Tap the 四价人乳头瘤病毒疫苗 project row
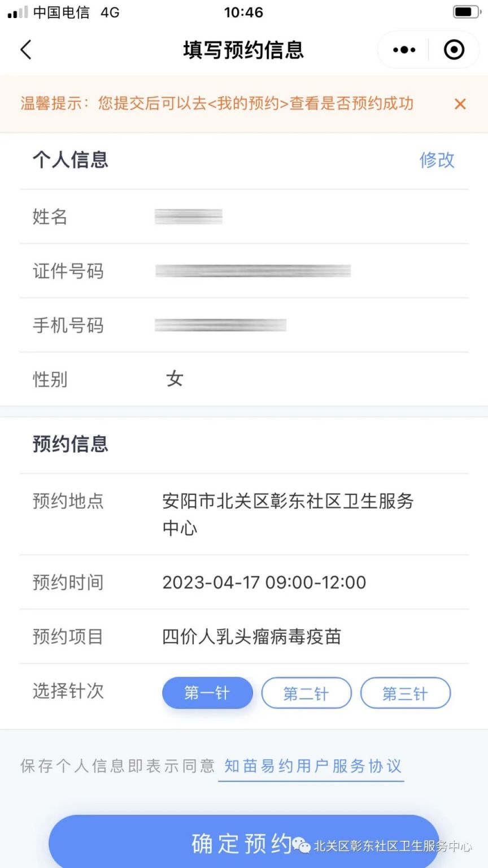Screen dimensions: 488x868 click(x=251, y=636)
